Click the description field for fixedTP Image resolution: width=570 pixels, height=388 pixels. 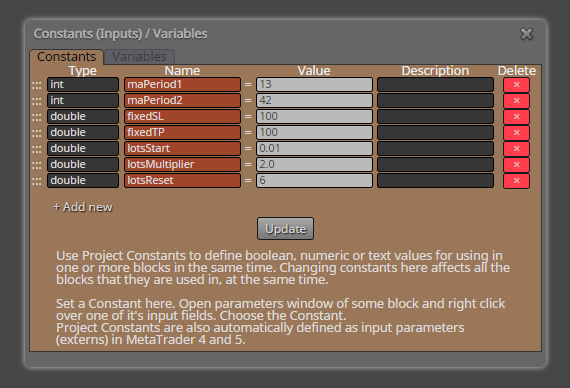[x=435, y=132]
